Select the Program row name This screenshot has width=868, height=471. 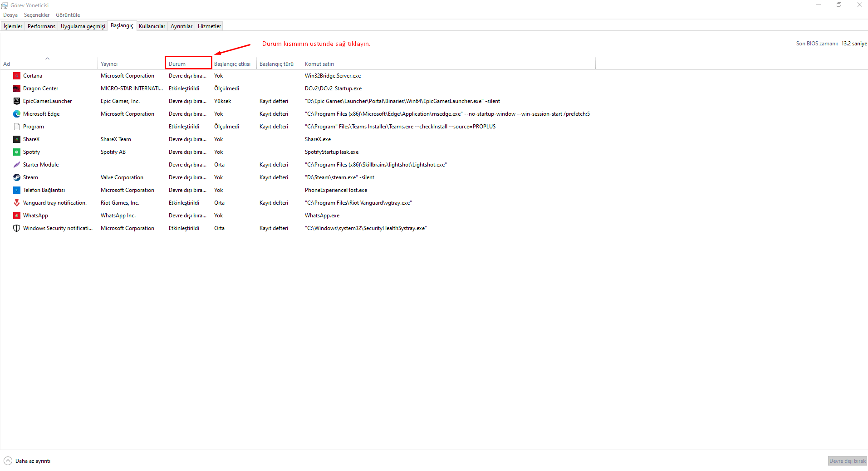(x=34, y=127)
